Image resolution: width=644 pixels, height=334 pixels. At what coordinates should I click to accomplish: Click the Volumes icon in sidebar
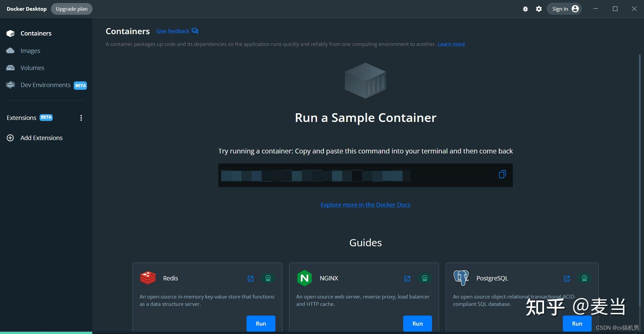pos(10,68)
